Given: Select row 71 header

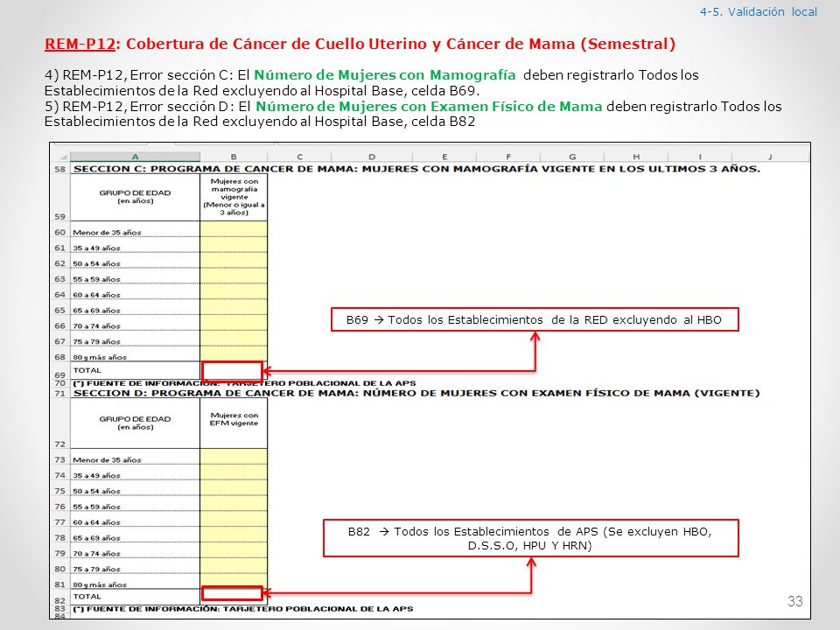Looking at the screenshot, I should (x=60, y=393).
